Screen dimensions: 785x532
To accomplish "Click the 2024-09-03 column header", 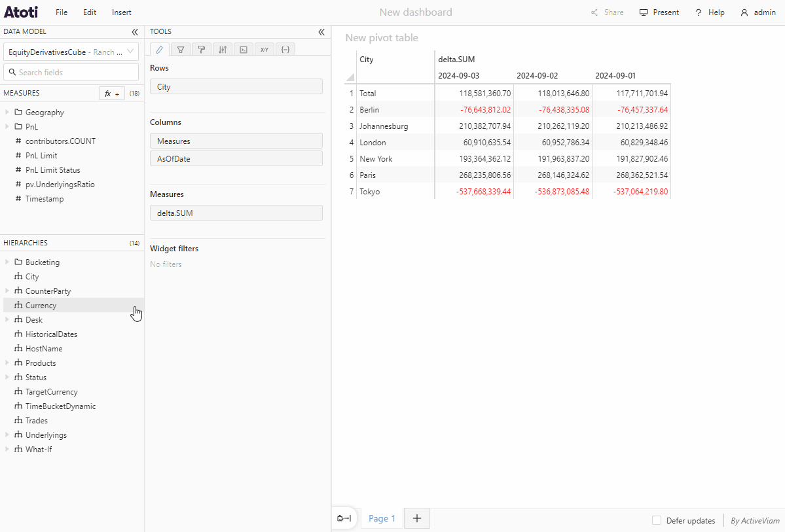I will pos(458,75).
